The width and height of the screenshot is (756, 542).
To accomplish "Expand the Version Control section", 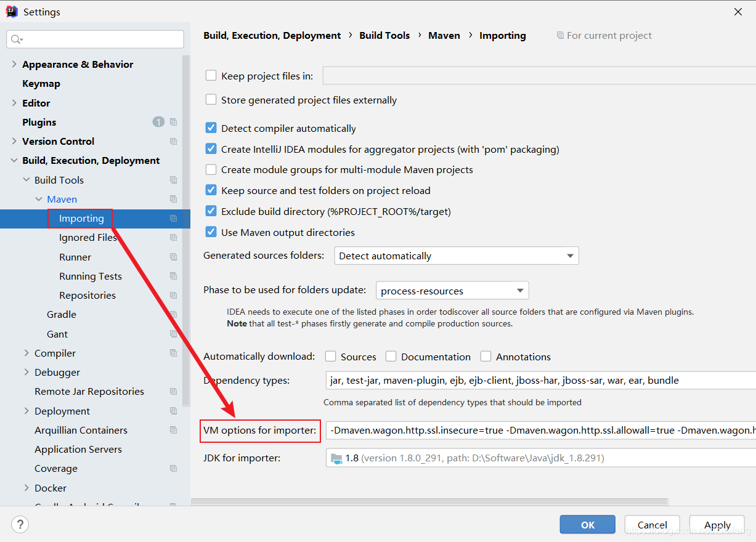I will point(14,141).
